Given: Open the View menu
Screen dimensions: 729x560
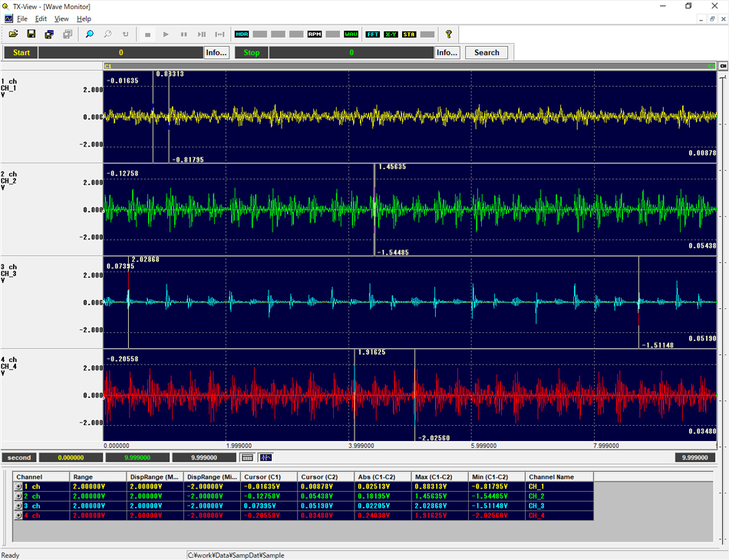Looking at the screenshot, I should pyautogui.click(x=61, y=18).
